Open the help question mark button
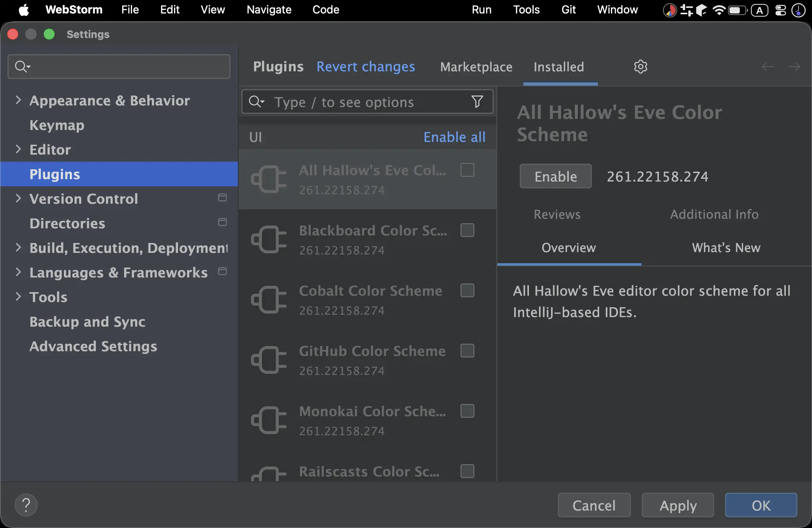The image size is (812, 528). pyautogui.click(x=26, y=505)
